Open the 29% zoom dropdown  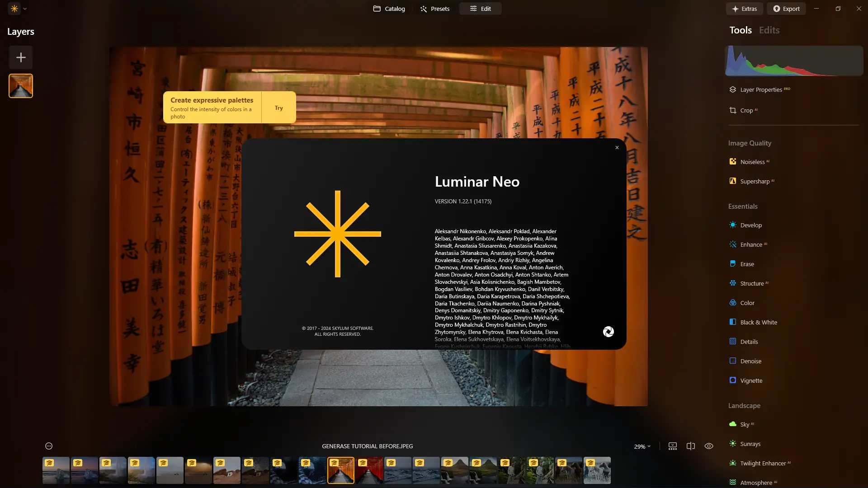(642, 446)
